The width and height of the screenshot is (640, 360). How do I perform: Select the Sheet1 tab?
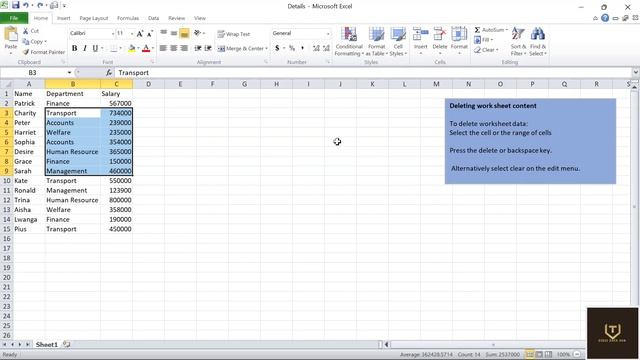point(47,344)
